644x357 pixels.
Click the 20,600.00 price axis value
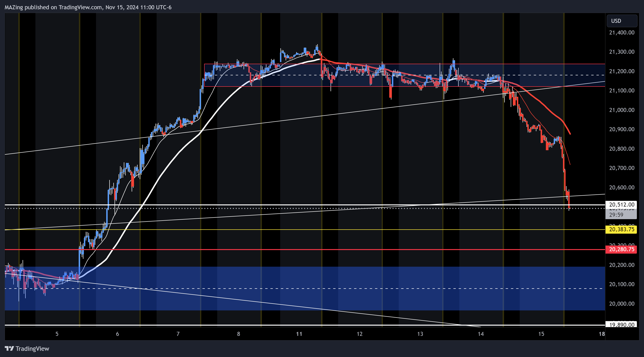(x=621, y=188)
